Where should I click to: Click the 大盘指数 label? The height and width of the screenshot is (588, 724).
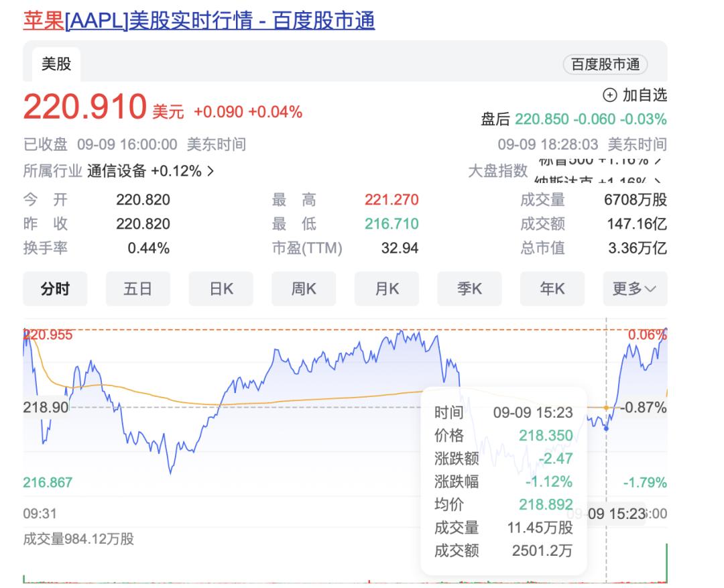click(497, 171)
